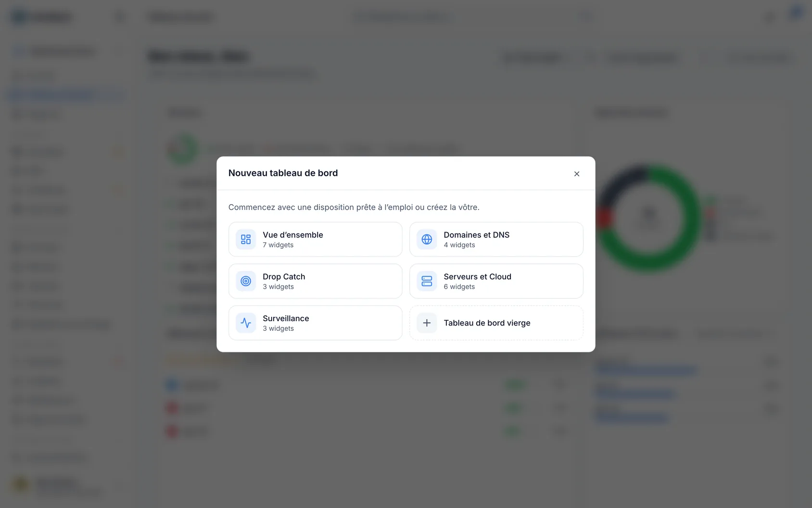This screenshot has width=812, height=508.
Task: Click the Drop Catch target icon
Action: pos(246,281)
